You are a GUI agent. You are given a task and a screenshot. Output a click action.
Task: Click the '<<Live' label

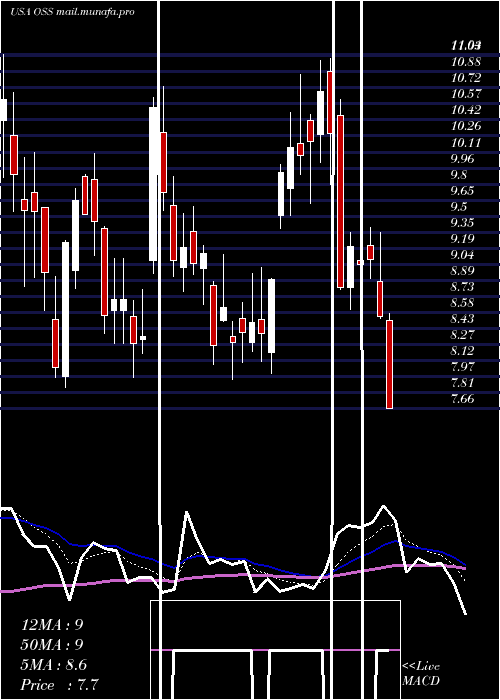pos(421,667)
